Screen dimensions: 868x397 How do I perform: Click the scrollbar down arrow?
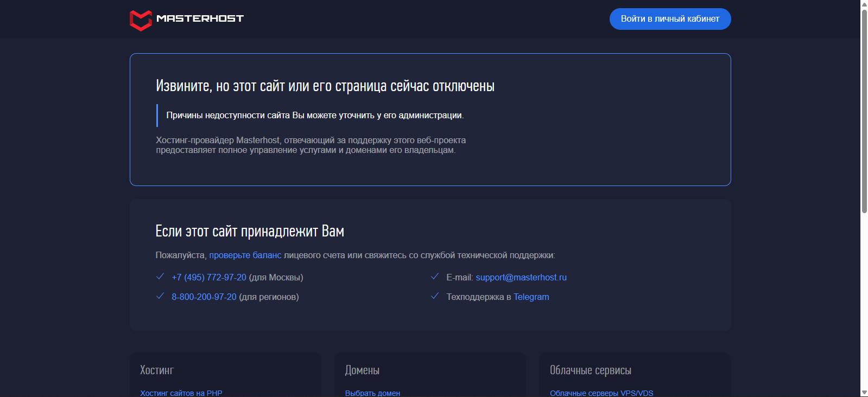(x=864, y=393)
